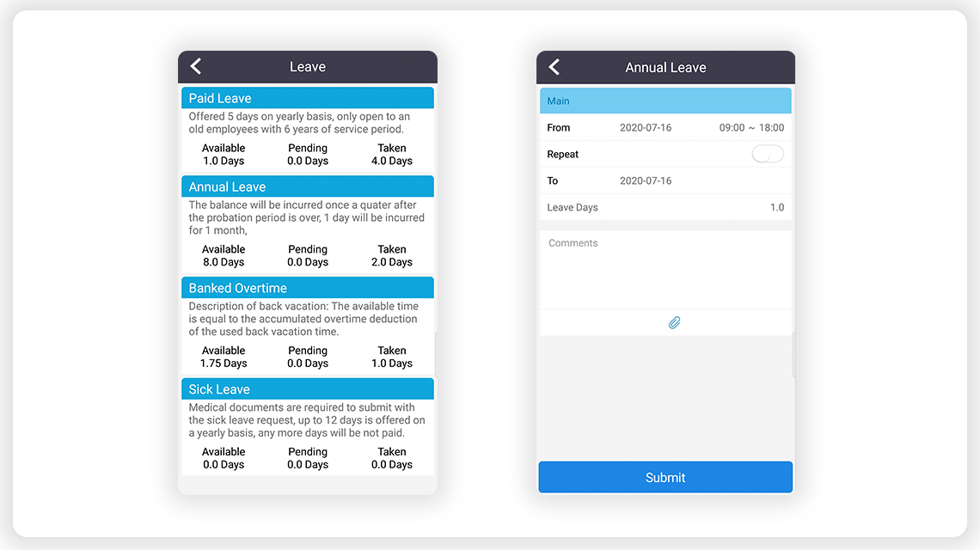Click Annual Leave Pending 0.0 Days
Viewport: 980px width, 550px height.
pos(308,255)
